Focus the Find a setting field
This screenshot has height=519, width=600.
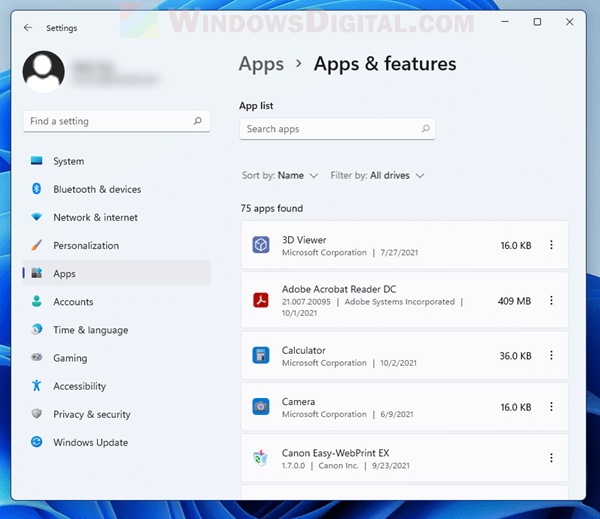click(116, 121)
